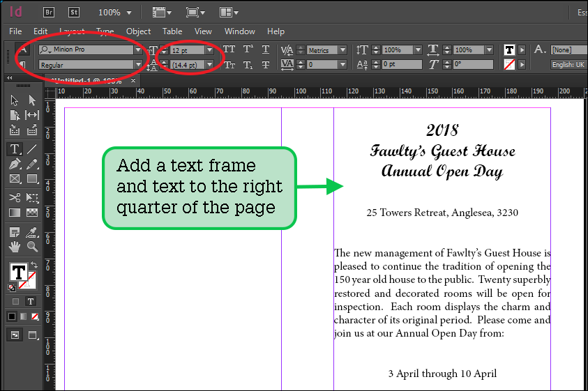Open the View menu

pyautogui.click(x=203, y=31)
